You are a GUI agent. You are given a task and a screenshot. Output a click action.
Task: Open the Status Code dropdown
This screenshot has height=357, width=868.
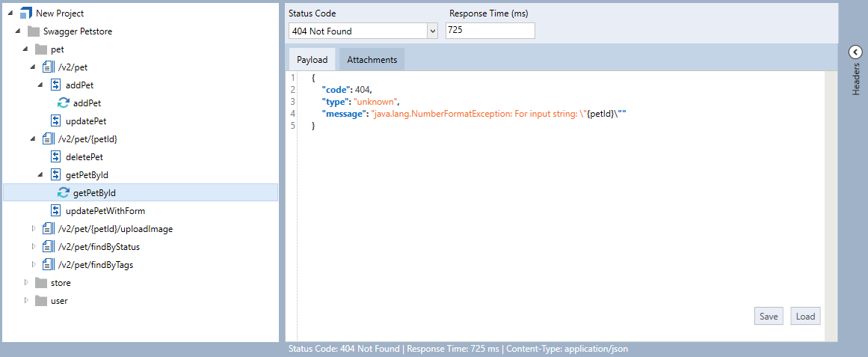point(431,31)
